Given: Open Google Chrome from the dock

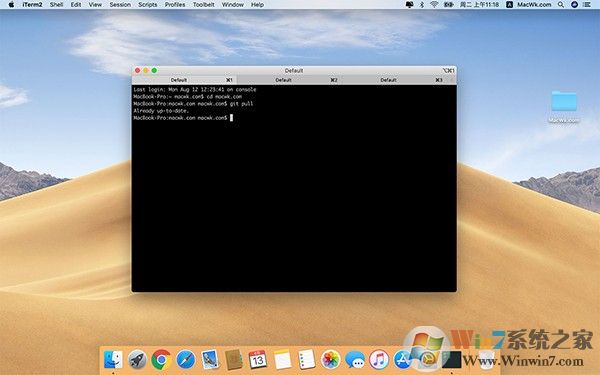Looking at the screenshot, I should pos(161,359).
